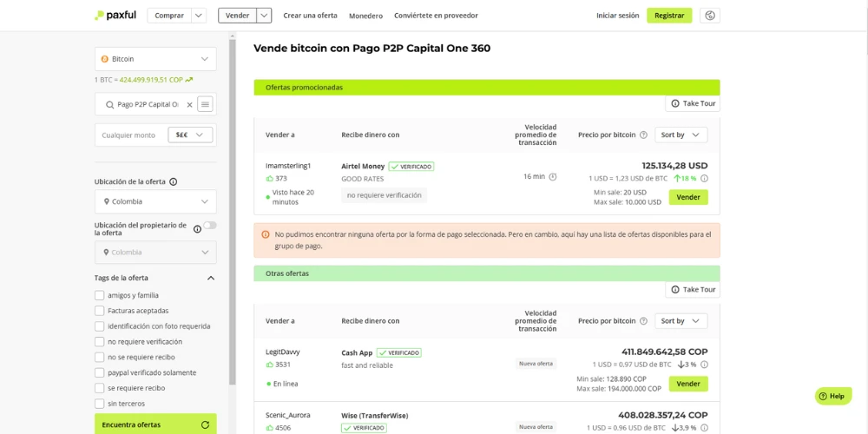This screenshot has height=434, width=868.
Task: Click the thumbs-up icon for Scenic_Aurora
Action: point(270,428)
